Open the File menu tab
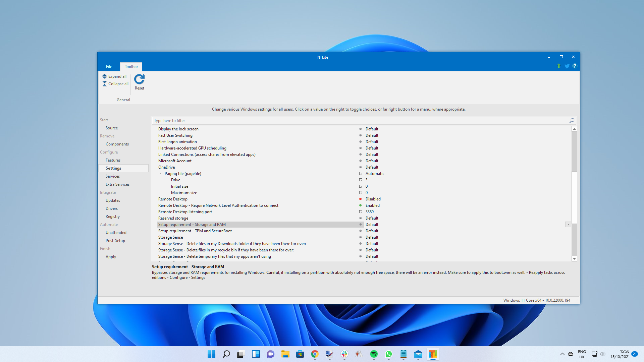The image size is (644, 362). (109, 67)
